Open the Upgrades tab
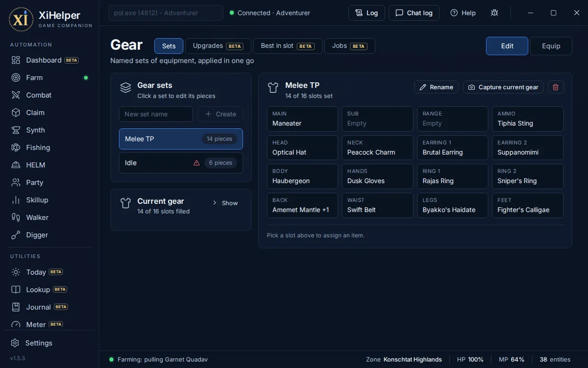The image size is (588, 368). [218, 46]
